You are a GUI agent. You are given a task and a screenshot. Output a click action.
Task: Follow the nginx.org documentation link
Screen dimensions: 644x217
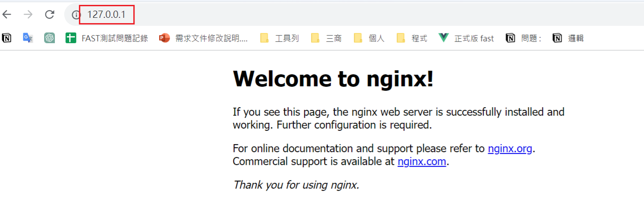pyautogui.click(x=510, y=149)
